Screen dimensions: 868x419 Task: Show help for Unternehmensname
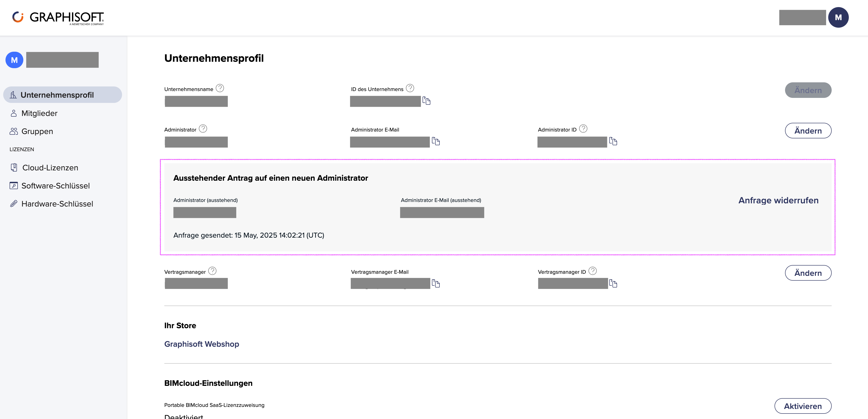pos(220,88)
